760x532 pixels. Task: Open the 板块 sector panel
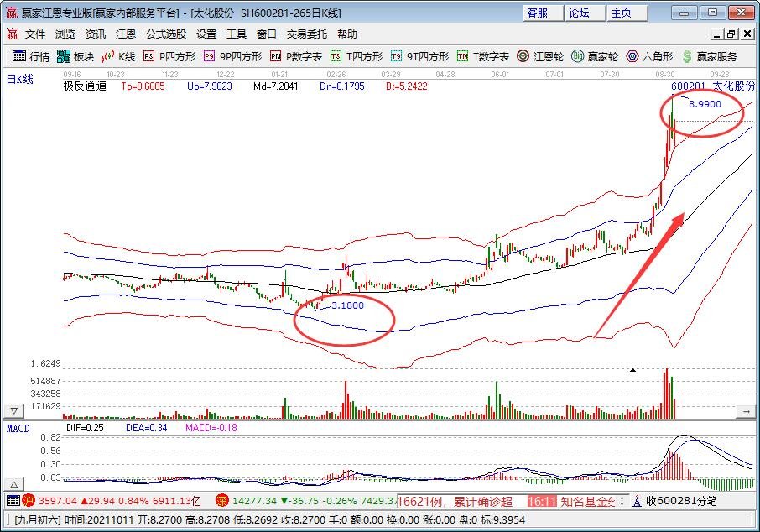[75, 56]
